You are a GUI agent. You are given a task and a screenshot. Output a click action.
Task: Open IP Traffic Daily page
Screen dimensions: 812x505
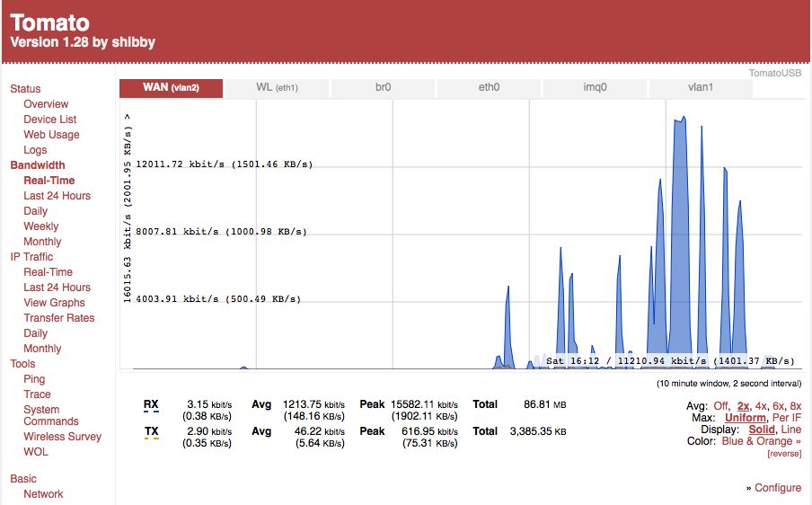[x=35, y=333]
